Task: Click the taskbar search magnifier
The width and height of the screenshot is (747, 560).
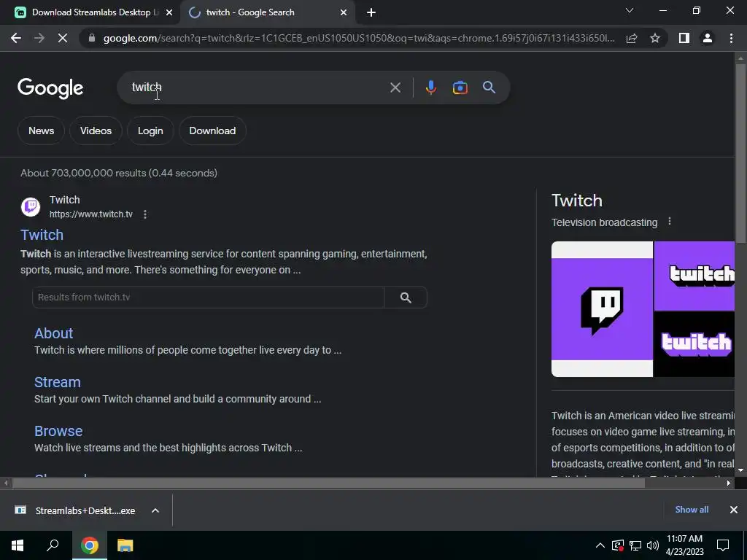Action: coord(53,545)
